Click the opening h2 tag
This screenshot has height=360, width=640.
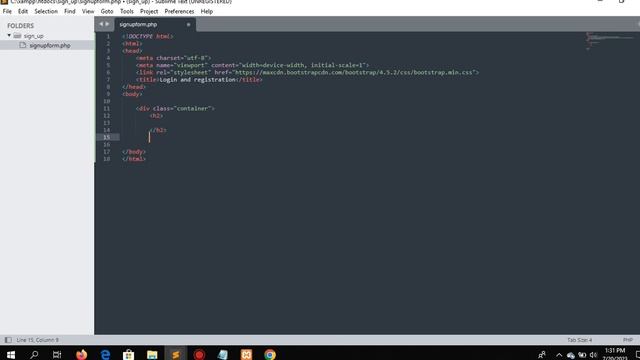156,116
